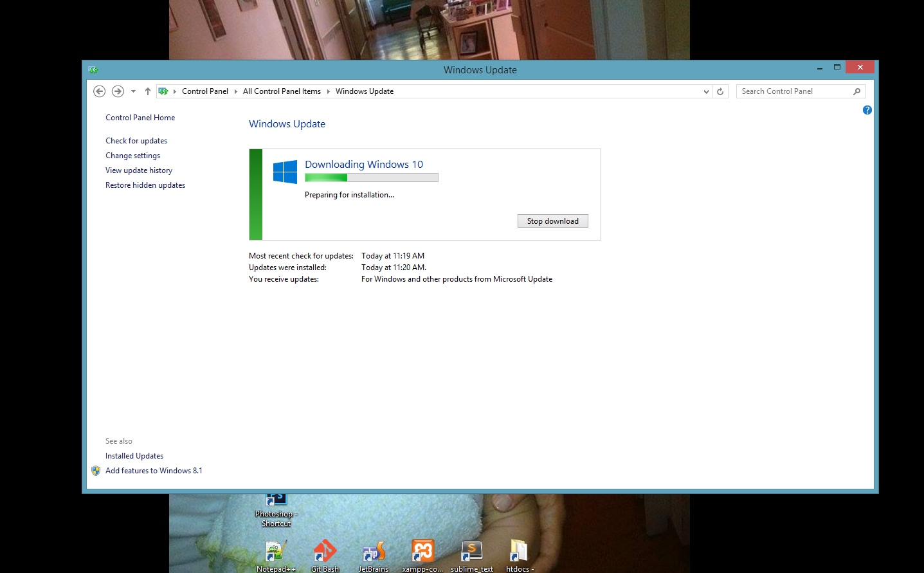Close the Windows Update window
Viewport: 924px width, 573px height.
[860, 67]
